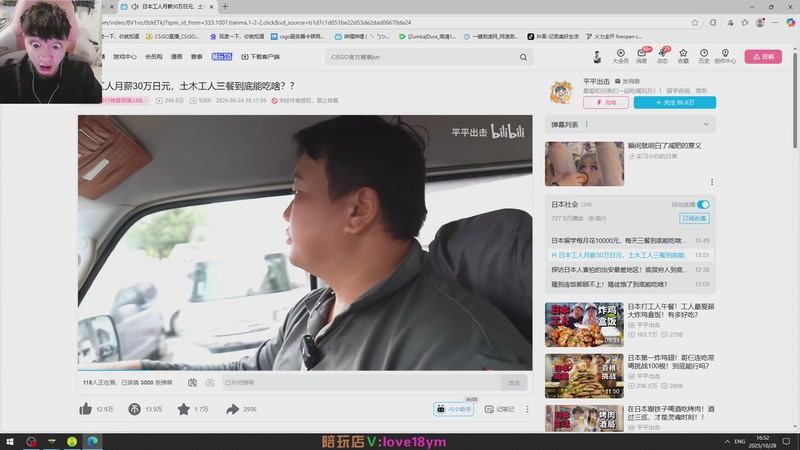Bookmark page with address bar star
Screen dimensions: 800x450
(x=695, y=22)
